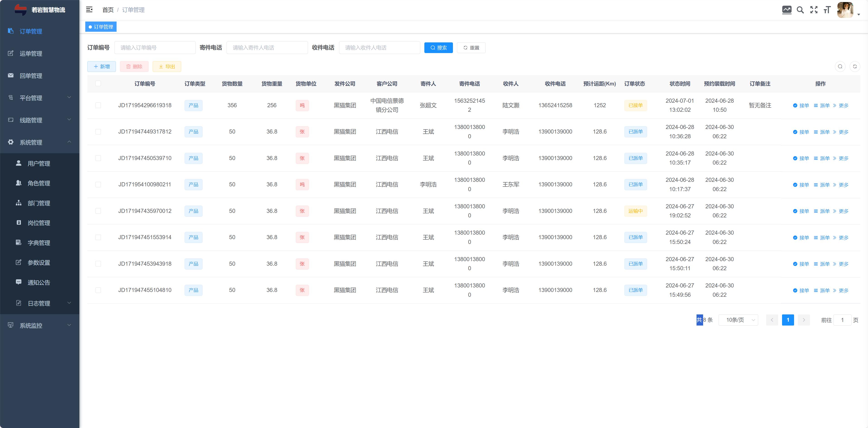868x428 pixels.
Task: Open 运单管理 in the sidebar
Action: (x=31, y=53)
